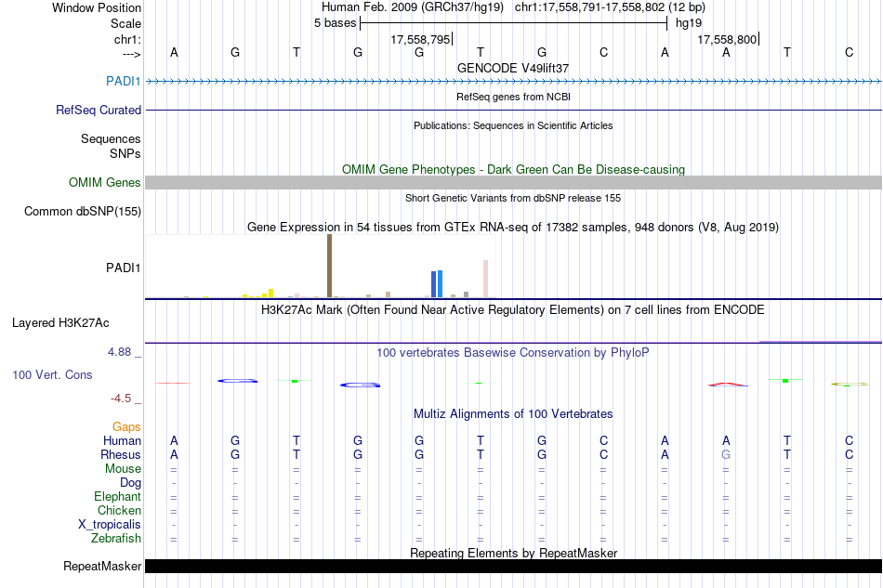Click the Gaps label in the Multiz alignment
The height and width of the screenshot is (588, 883).
point(126,426)
